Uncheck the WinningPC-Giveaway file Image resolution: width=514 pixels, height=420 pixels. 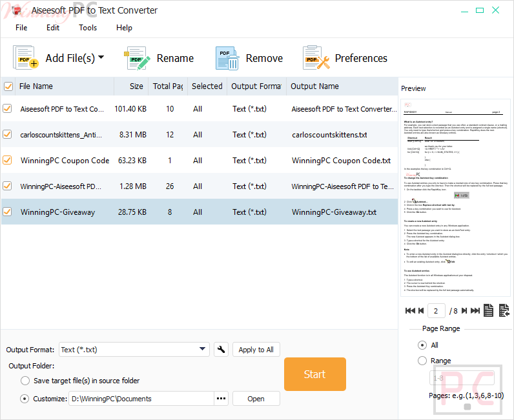tap(7, 212)
